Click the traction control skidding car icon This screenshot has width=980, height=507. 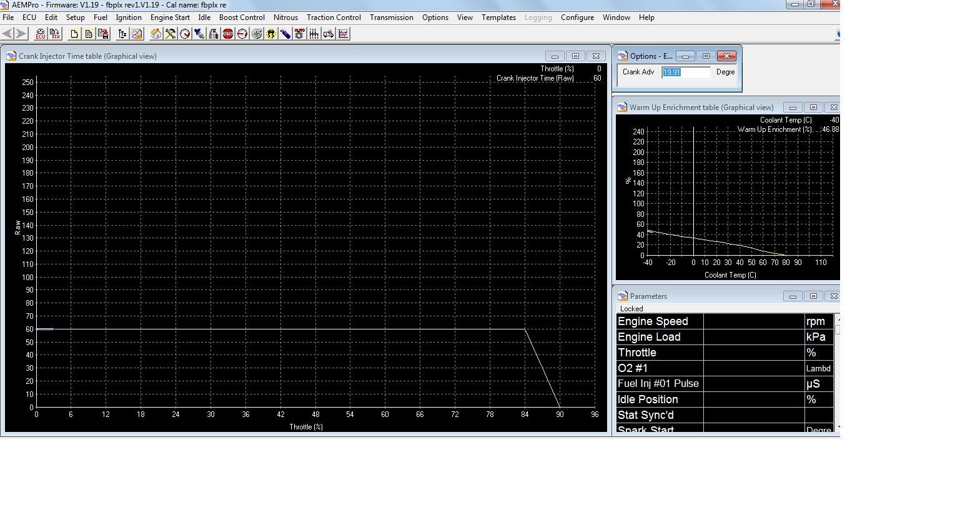coord(271,34)
